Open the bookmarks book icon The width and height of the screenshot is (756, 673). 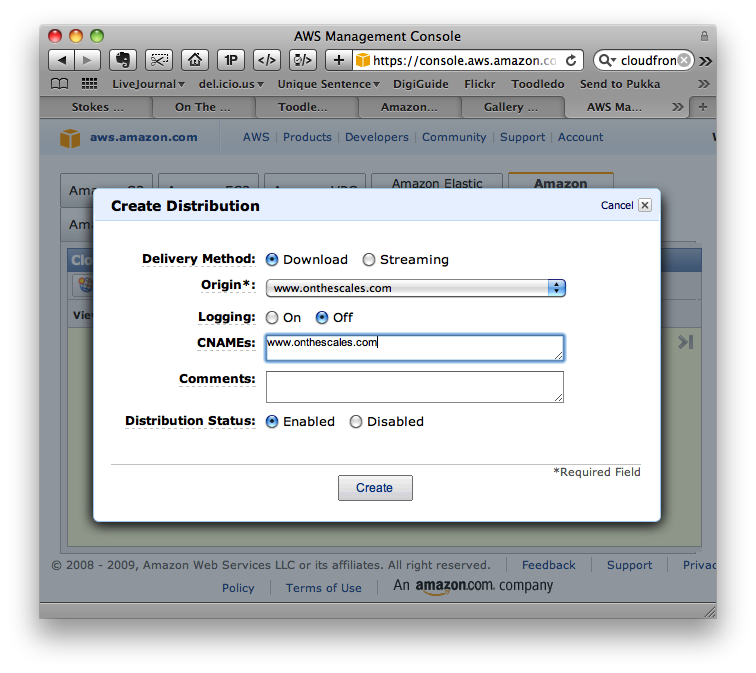59,84
